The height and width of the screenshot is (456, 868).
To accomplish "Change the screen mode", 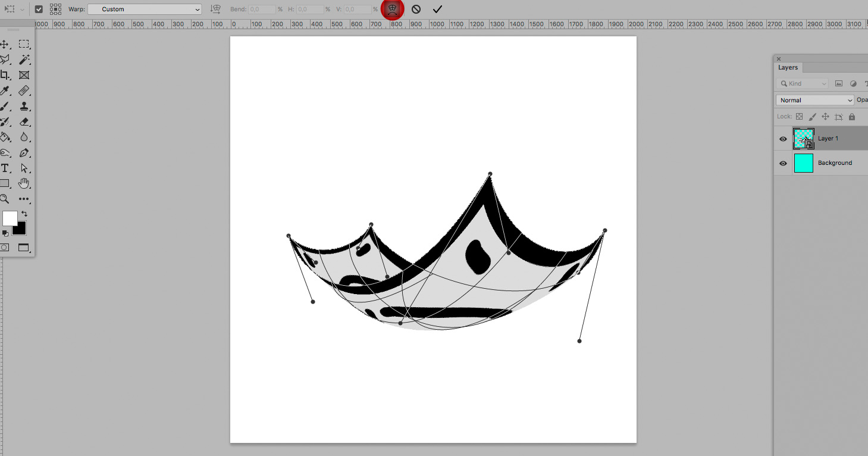I will pos(24,248).
